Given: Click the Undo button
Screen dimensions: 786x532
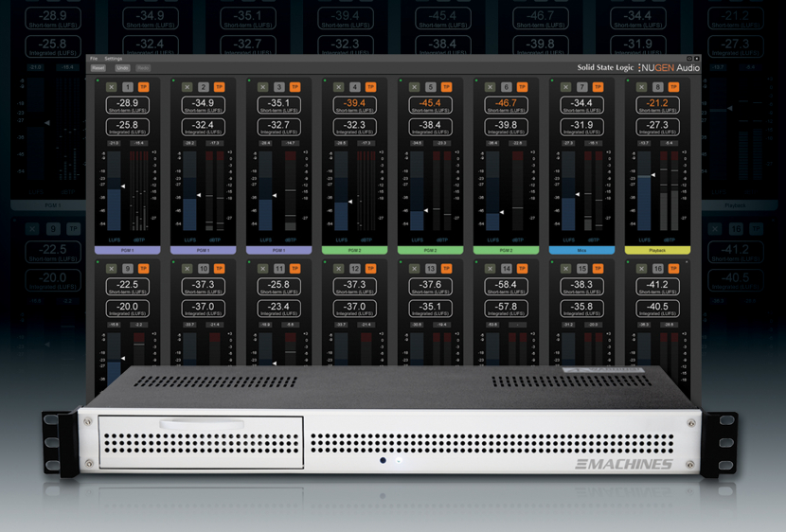Looking at the screenshot, I should [x=122, y=68].
